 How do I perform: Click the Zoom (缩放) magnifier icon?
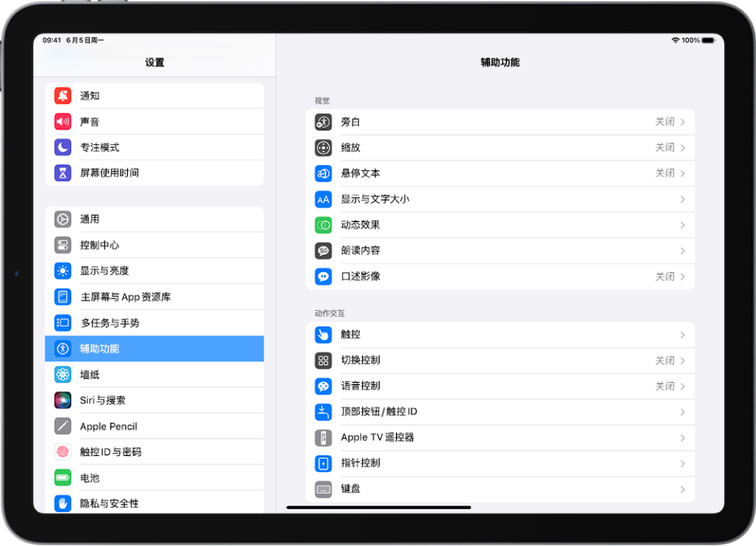pyautogui.click(x=323, y=148)
